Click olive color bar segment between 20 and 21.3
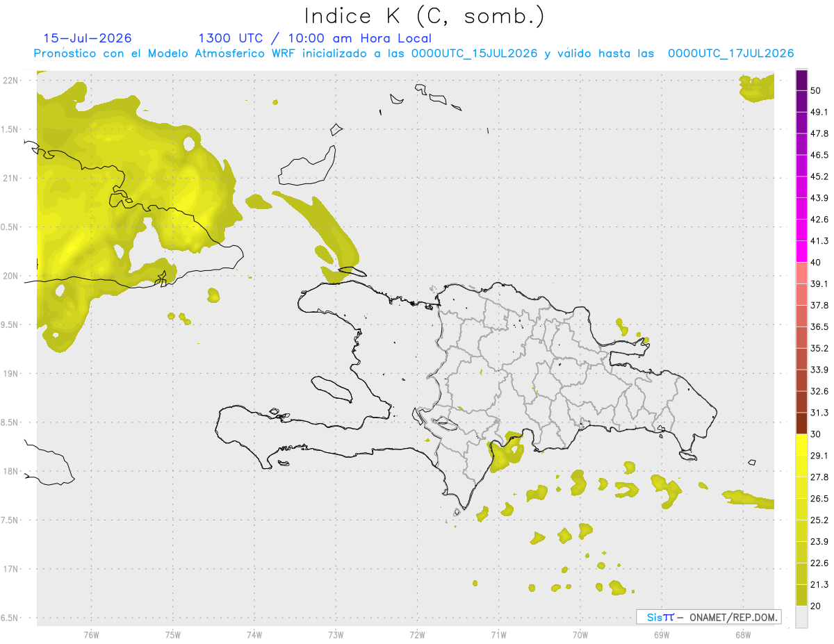 (801, 595)
